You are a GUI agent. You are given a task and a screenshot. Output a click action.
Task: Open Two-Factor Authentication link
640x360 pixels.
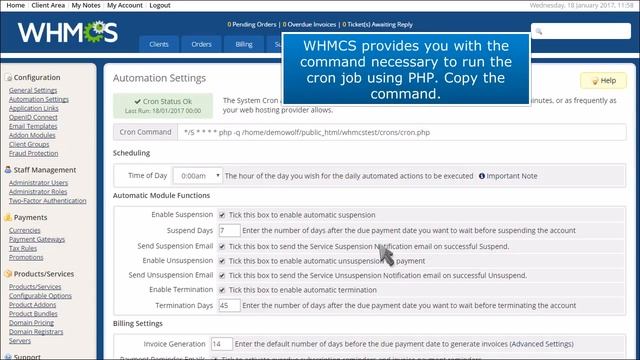[48, 201]
